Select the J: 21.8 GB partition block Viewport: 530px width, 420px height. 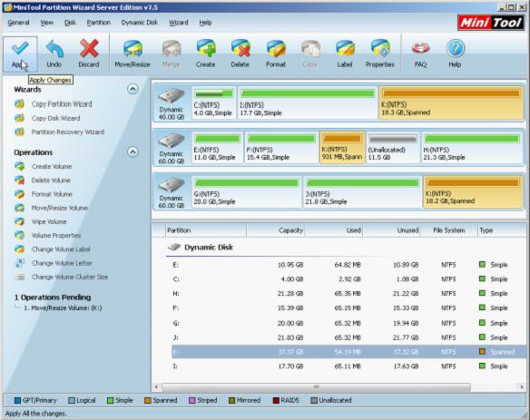362,192
